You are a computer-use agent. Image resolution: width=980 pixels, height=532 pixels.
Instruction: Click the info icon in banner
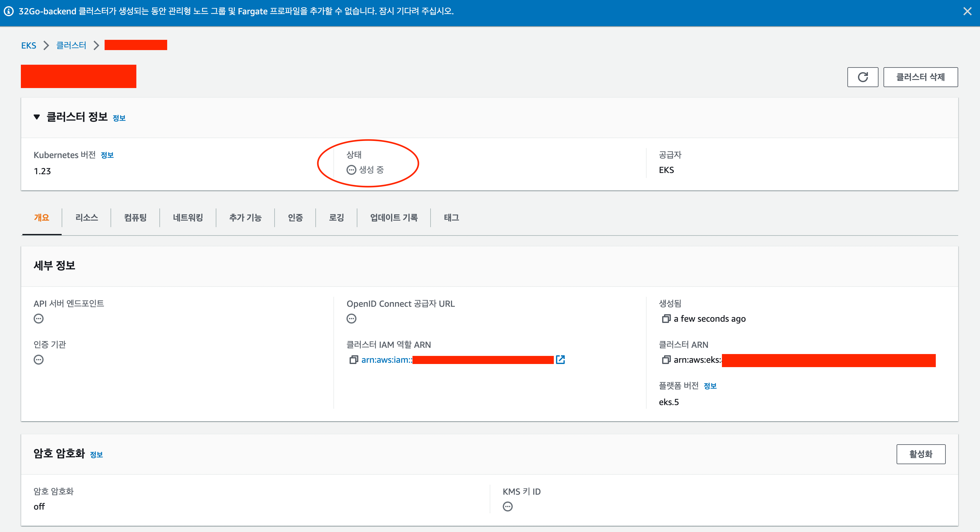pos(9,12)
